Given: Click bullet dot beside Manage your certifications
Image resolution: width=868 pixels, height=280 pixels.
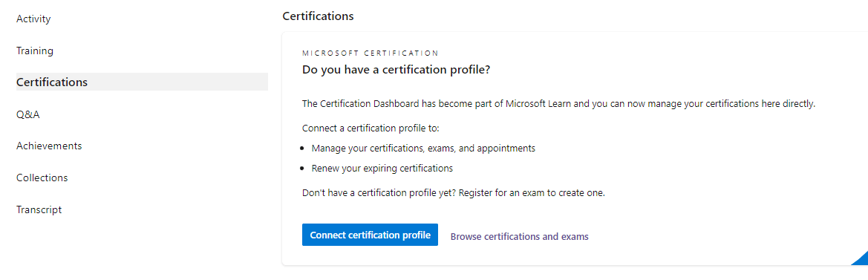Looking at the screenshot, I should (x=302, y=149).
